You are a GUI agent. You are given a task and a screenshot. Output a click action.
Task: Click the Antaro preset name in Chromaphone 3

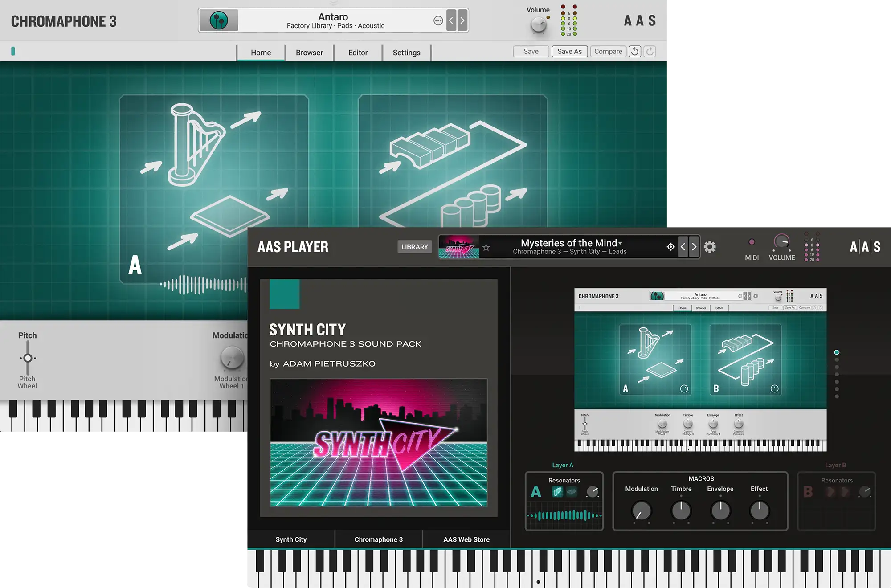click(333, 17)
